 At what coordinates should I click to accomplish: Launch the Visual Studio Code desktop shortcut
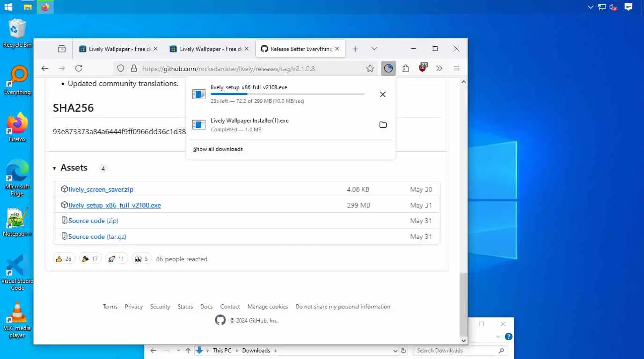17,273
